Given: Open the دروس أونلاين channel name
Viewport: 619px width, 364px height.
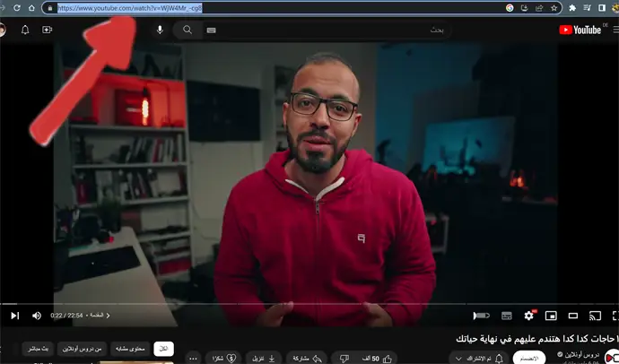Looking at the screenshot, I should click(x=582, y=354).
